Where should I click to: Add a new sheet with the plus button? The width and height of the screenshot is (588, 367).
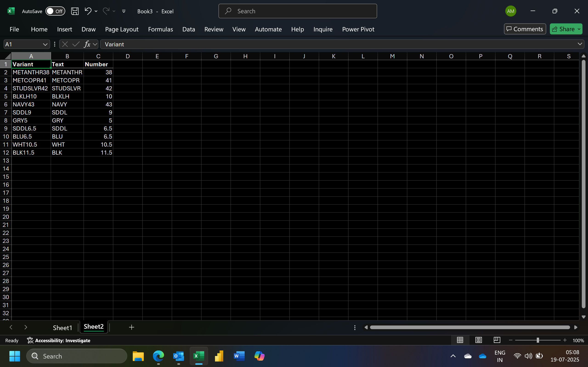[131, 327]
